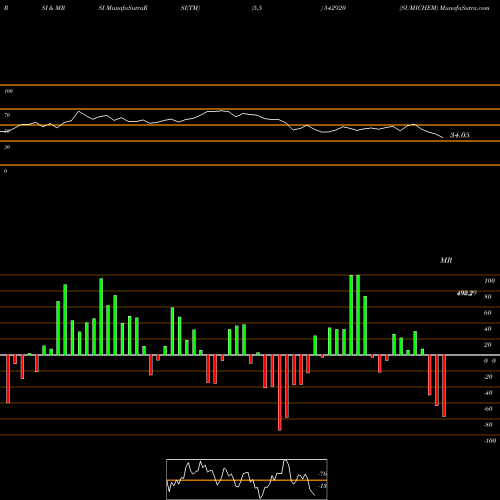Click the last red bar of the MR chart
500x500 pixels.
tap(444, 386)
